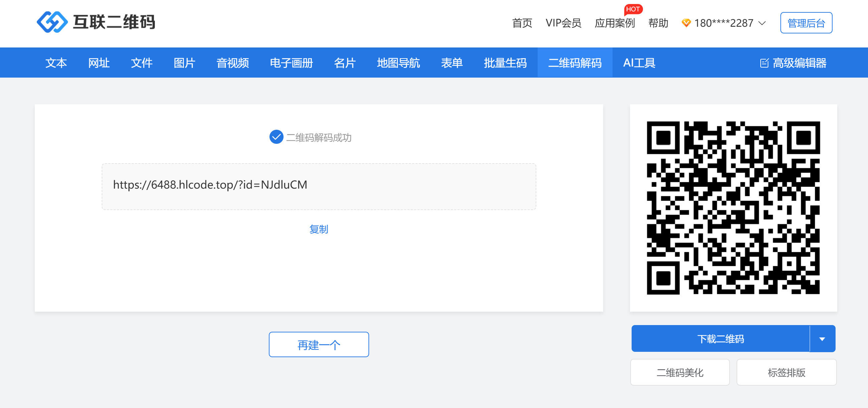Click the 标签排版 button
This screenshot has width=868, height=408.
point(786,372)
